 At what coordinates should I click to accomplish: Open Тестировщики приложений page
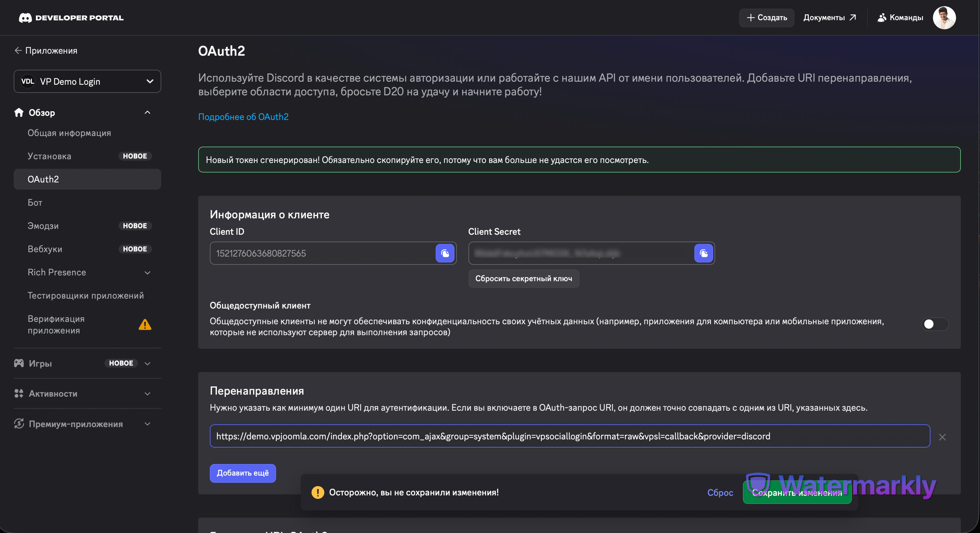[86, 296]
